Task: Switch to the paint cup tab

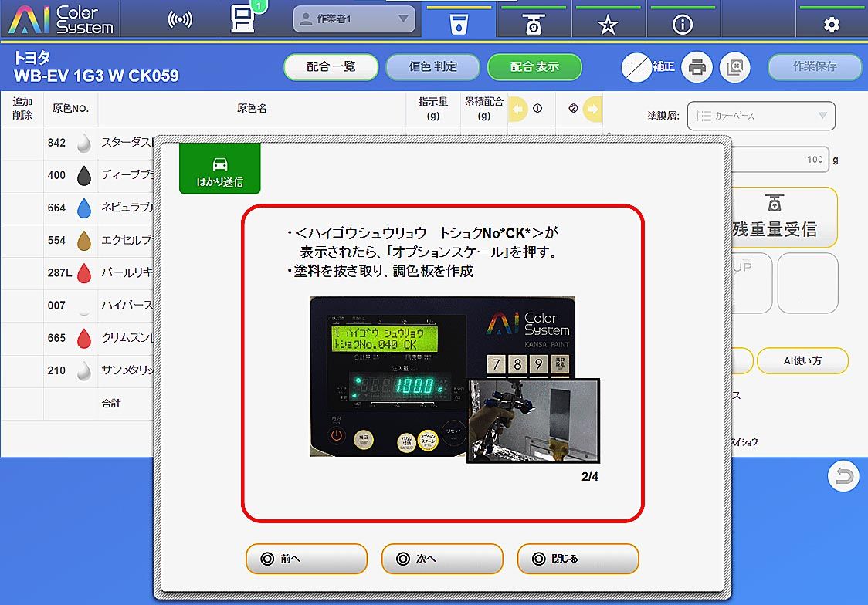Action: (459, 24)
